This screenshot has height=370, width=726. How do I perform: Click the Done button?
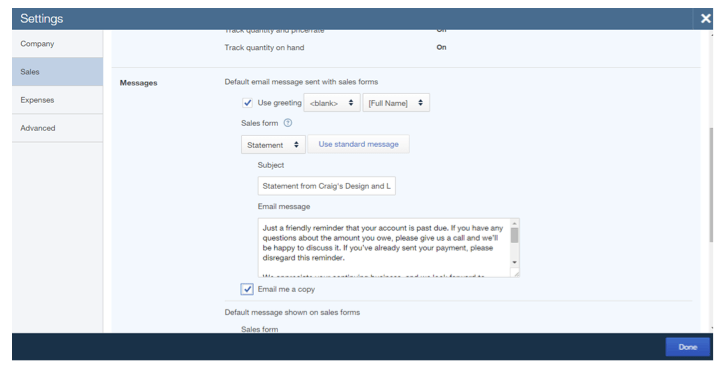point(688,347)
